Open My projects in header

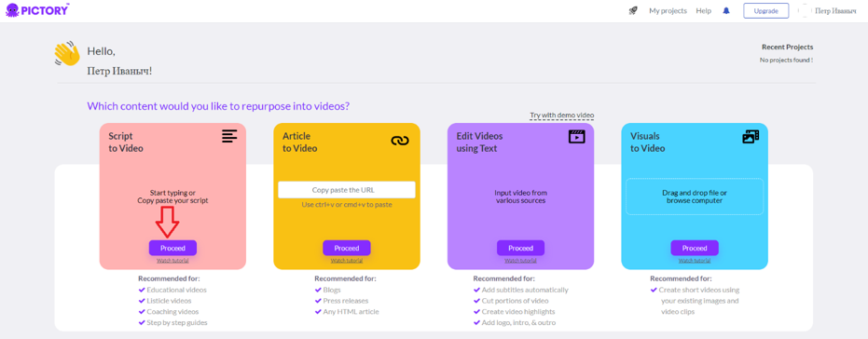[x=668, y=10]
